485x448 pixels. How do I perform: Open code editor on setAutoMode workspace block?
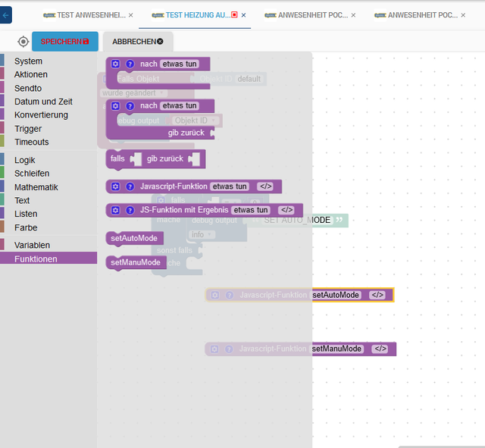(x=377, y=295)
